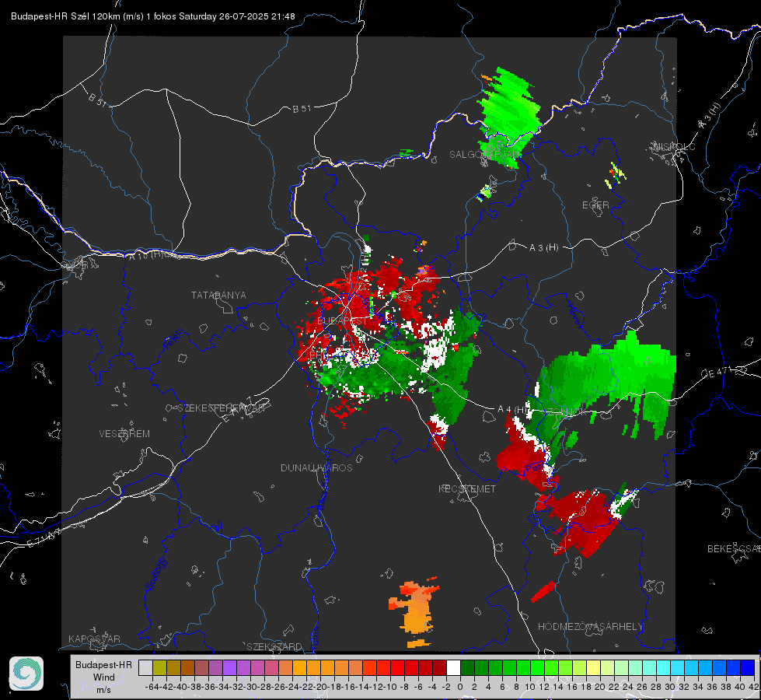Click the BUDAPEST city label
Image resolution: width=761 pixels, height=700 pixels.
(x=343, y=321)
